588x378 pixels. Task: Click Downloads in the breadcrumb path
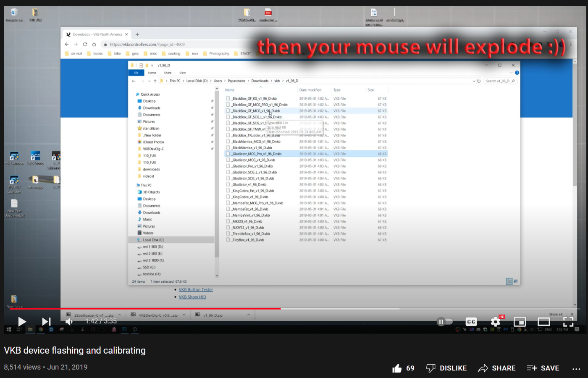pos(260,81)
